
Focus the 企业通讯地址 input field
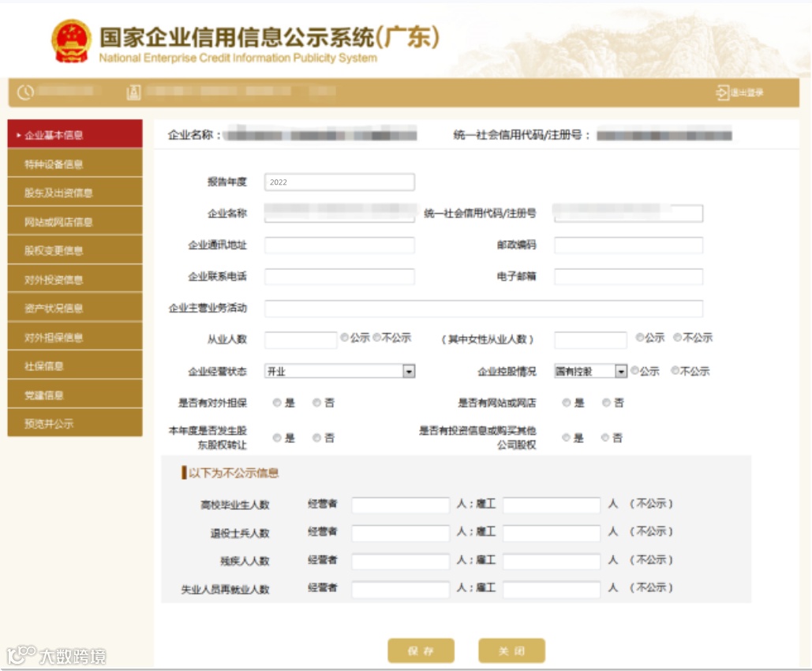339,245
